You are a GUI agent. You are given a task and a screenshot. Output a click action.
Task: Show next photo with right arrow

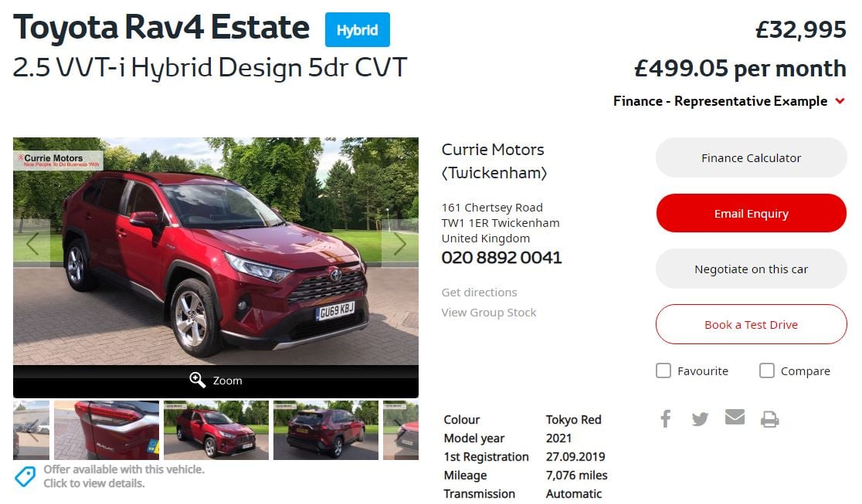point(399,243)
